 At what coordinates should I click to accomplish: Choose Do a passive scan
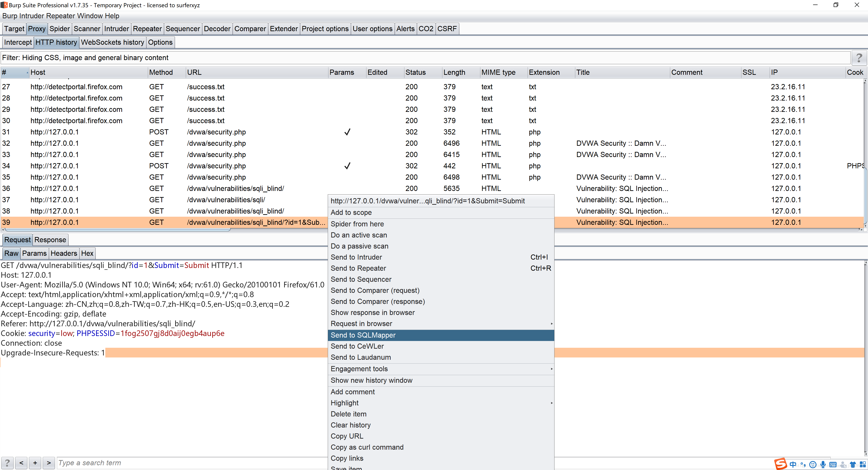pyautogui.click(x=441, y=246)
